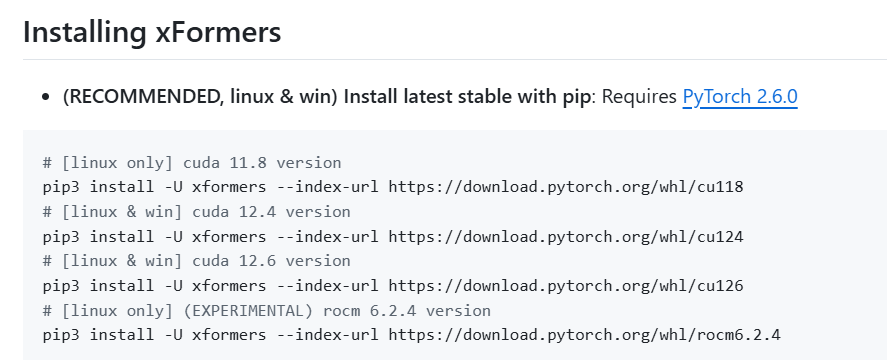The width and height of the screenshot is (887, 360).
Task: Click the download.pytorch.org/whl/cu118 URL
Action: 566,187
